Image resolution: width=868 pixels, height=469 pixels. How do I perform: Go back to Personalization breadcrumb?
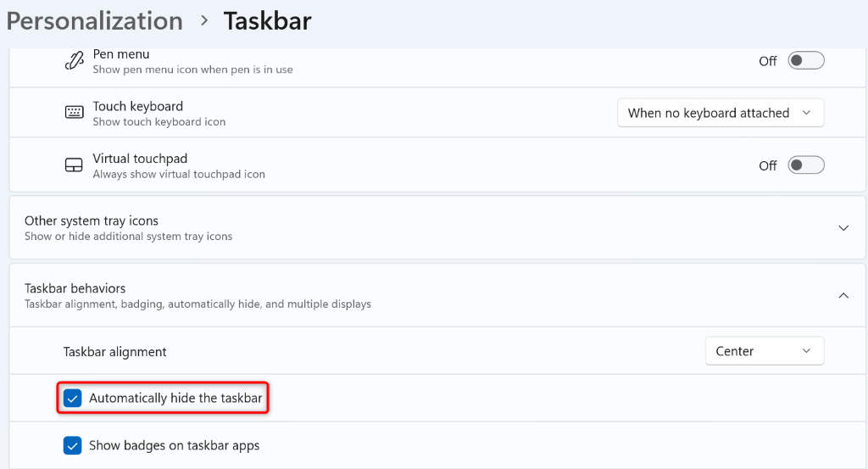click(94, 21)
